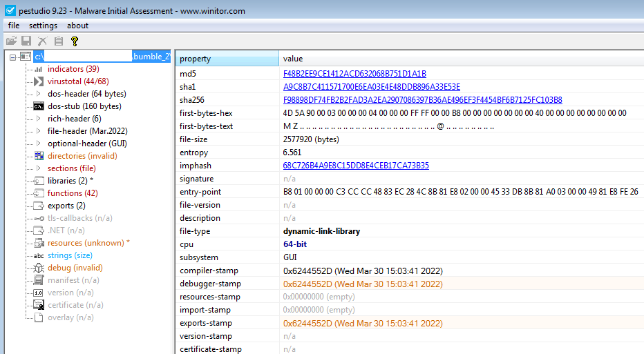Click the save floppy disk toolbar icon
The image size is (644, 354).
(x=26, y=41)
